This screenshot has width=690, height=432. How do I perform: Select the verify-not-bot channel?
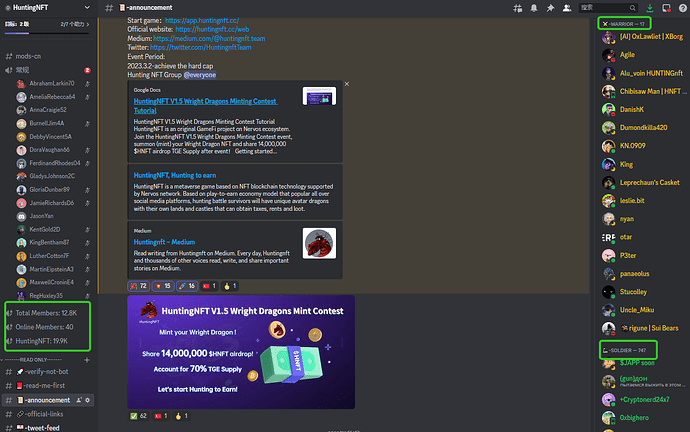(47, 372)
